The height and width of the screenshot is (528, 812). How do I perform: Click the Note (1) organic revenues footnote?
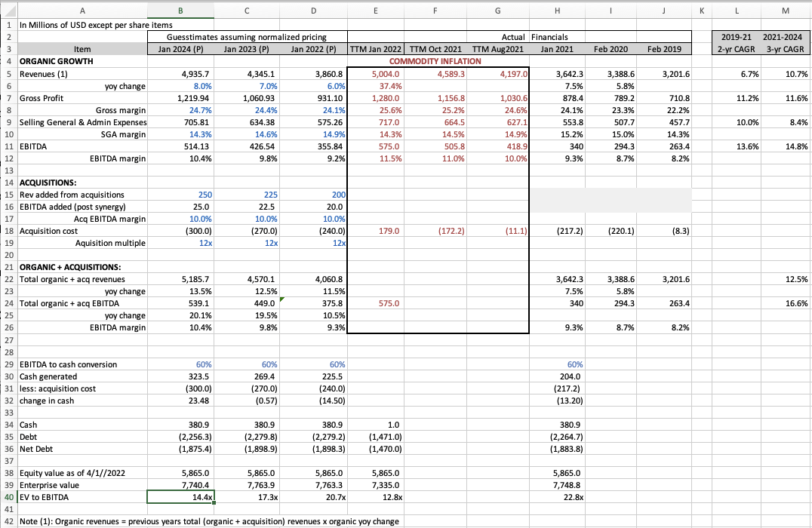209,521
